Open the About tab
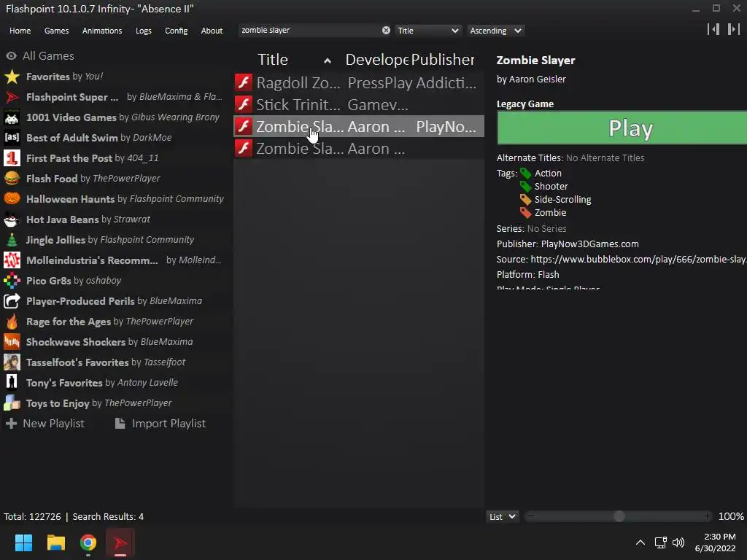Screen dimensions: 747x560 tap(212, 31)
